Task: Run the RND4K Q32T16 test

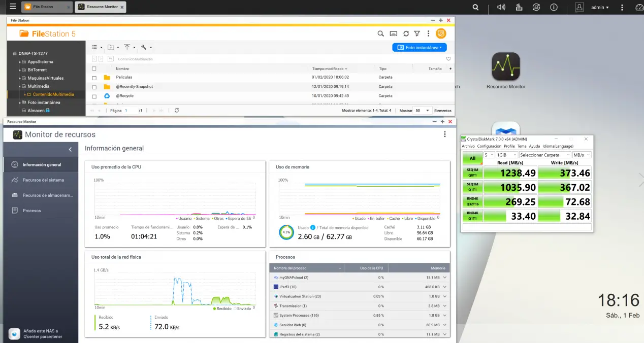Action: tap(472, 201)
